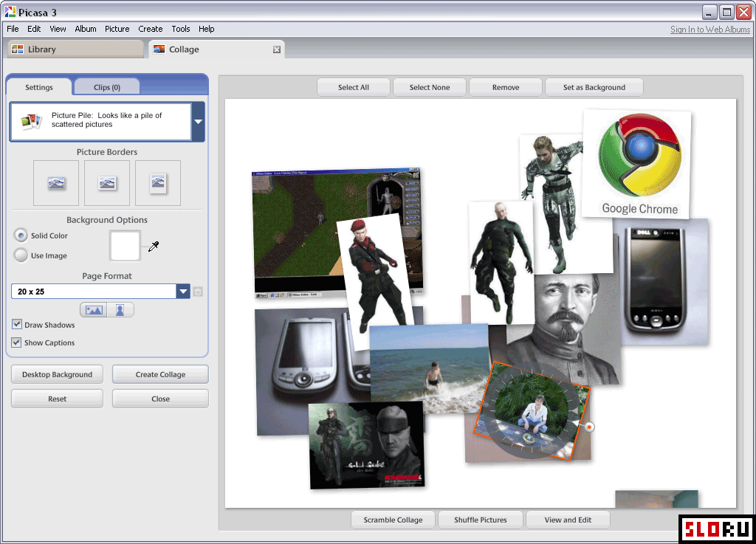Image resolution: width=756 pixels, height=544 pixels.
Task: Switch to the Library tab
Action: pyautogui.click(x=76, y=49)
